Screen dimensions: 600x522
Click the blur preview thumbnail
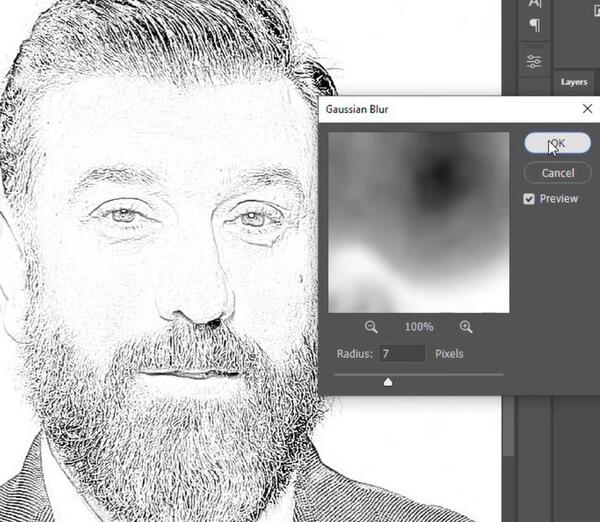(x=419, y=222)
